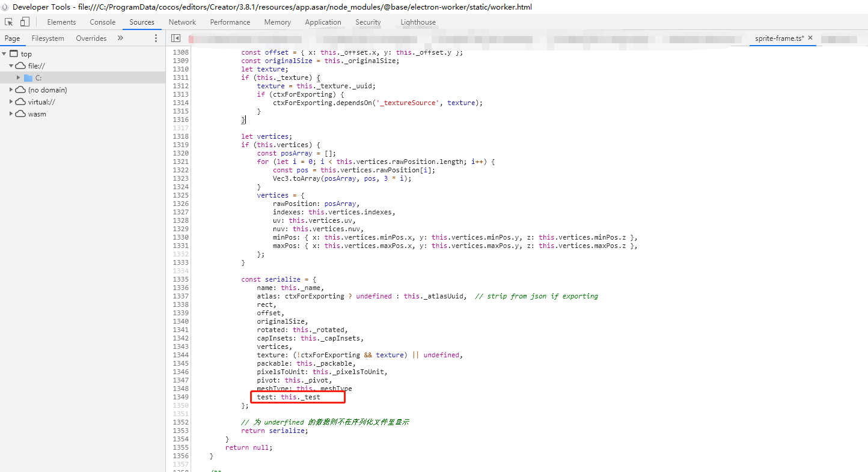868x472 pixels.
Task: Select the file:// origin row
Action: [x=82, y=66]
